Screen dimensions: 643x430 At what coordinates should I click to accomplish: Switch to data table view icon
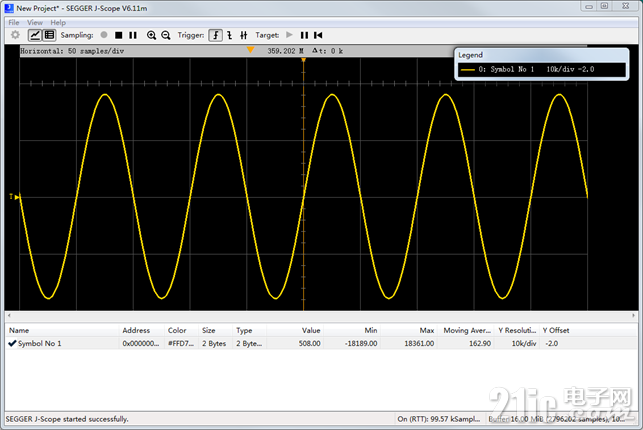[49, 35]
